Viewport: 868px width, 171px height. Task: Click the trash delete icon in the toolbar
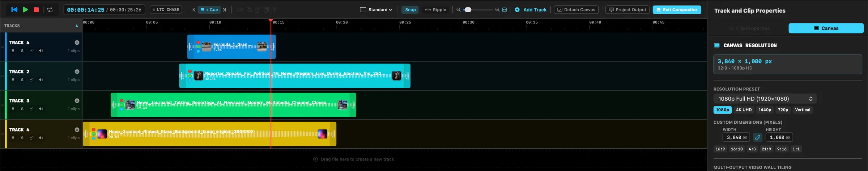click(275, 10)
